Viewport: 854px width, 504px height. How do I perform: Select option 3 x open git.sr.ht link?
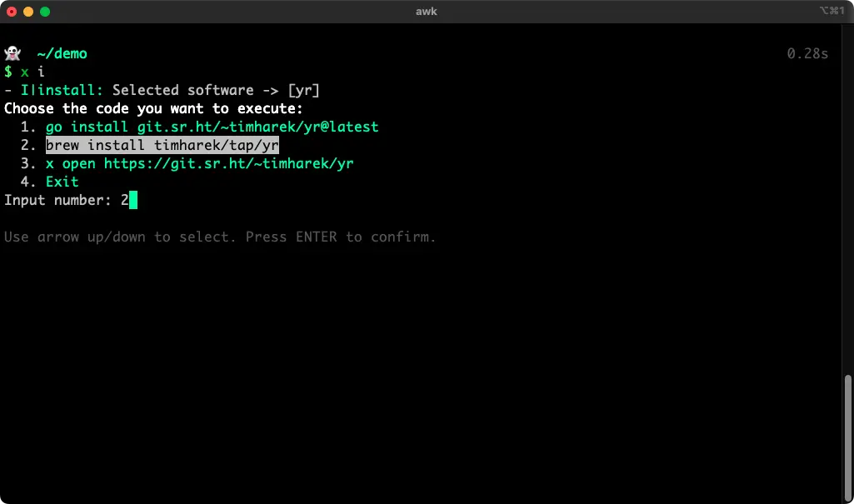[x=199, y=164]
